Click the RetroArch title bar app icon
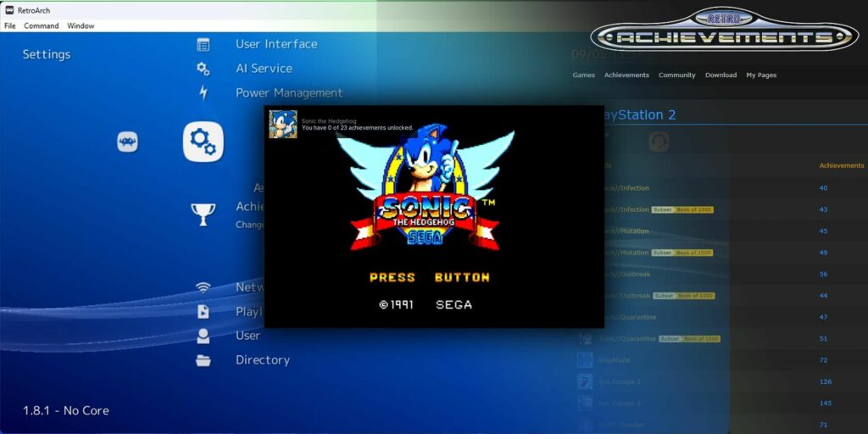 tap(9, 10)
